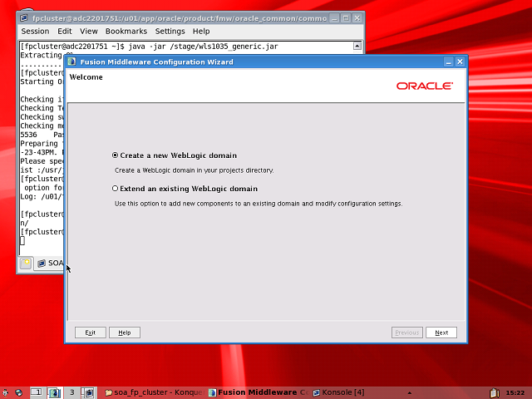Open the KDE start menu icon
The width and height of the screenshot is (532, 399).
[x=5, y=392]
